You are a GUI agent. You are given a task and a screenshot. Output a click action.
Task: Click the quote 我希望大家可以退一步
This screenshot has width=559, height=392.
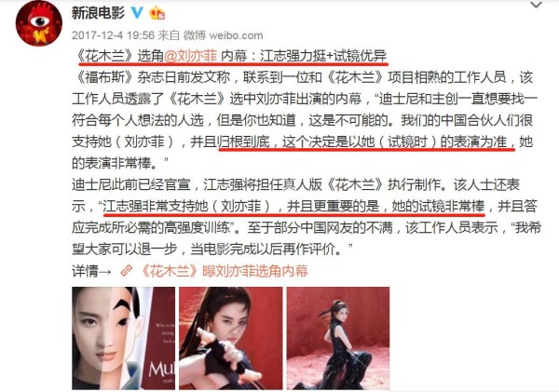pos(306,238)
